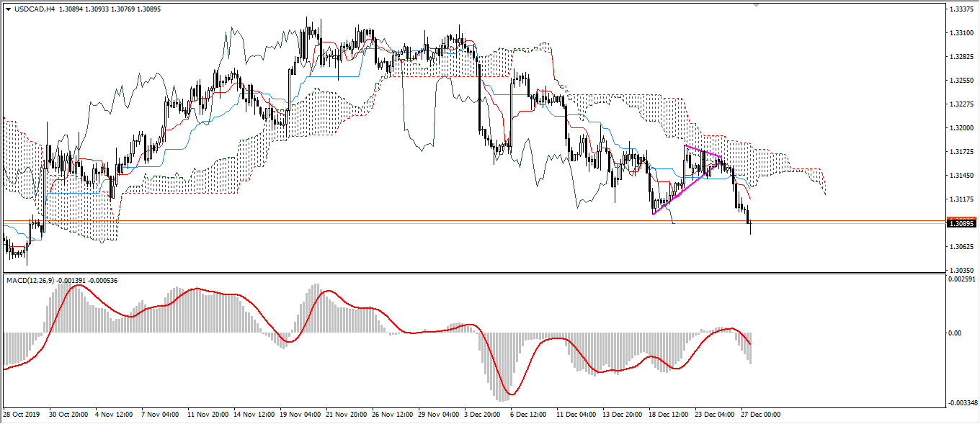Click the 7 Nov 04:00 time label

click(x=161, y=415)
